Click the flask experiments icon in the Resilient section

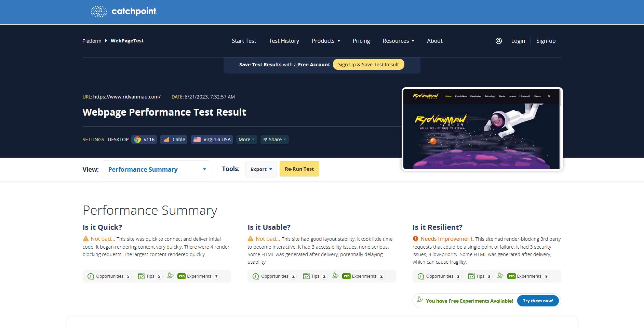(x=500, y=275)
